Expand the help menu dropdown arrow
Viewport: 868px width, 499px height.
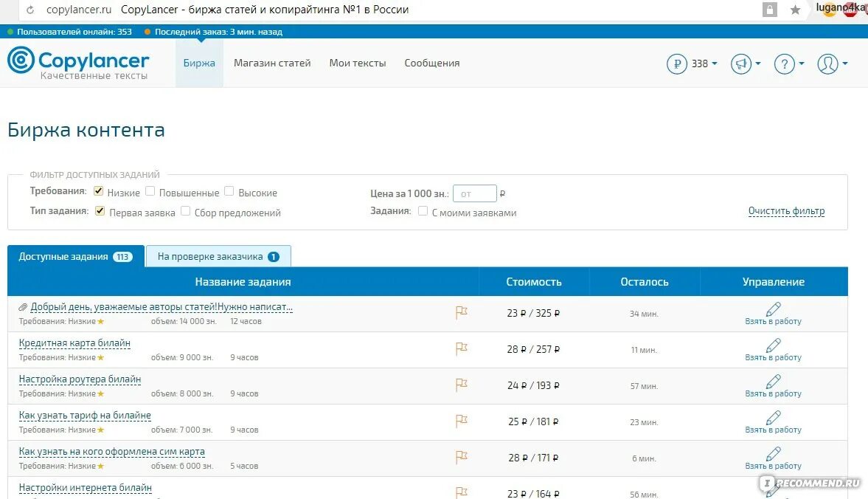(802, 63)
